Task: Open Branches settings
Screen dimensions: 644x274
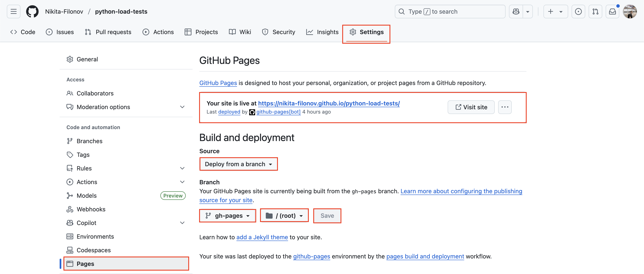Action: 126,141
